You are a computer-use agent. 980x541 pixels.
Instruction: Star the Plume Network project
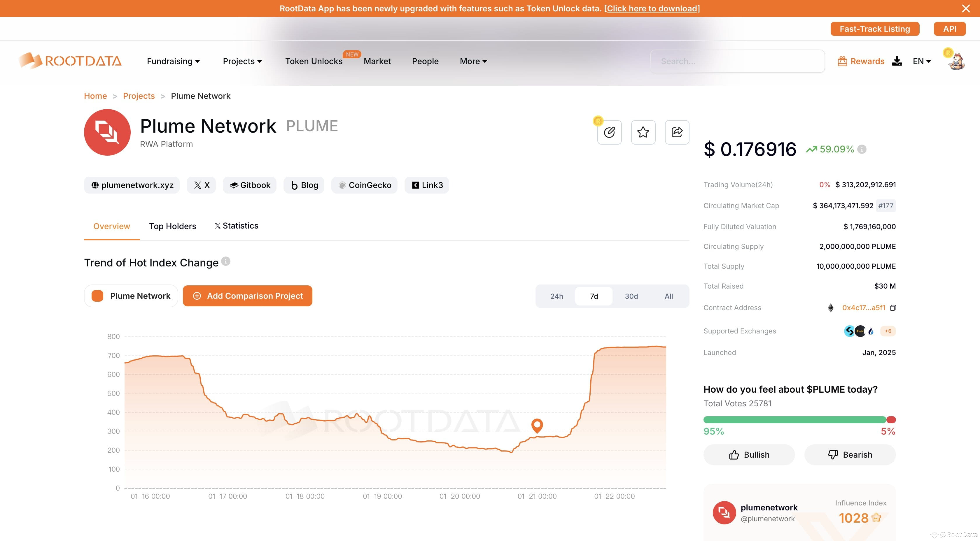[643, 132]
